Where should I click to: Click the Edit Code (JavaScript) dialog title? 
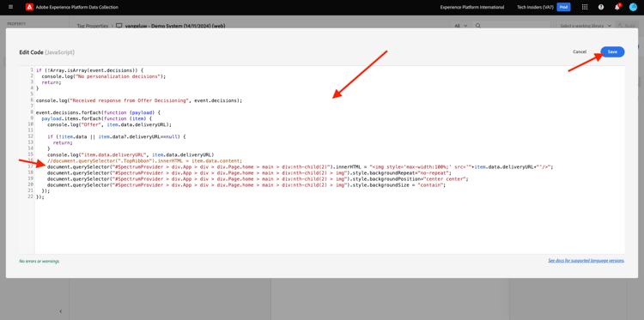47,52
